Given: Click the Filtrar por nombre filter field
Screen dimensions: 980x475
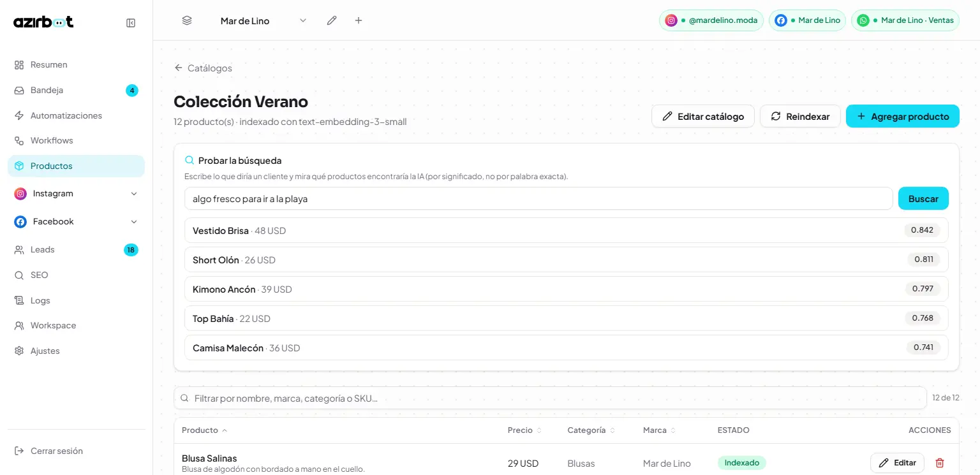Looking at the screenshot, I should 550,398.
